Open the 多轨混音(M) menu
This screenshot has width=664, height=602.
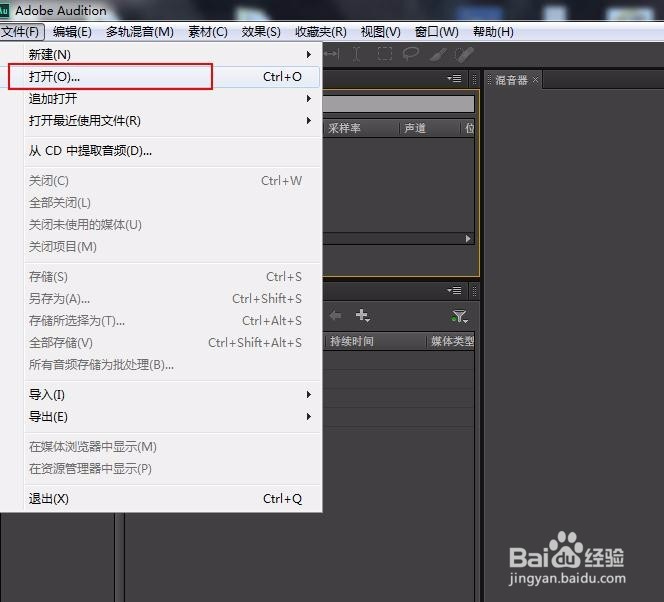click(x=140, y=32)
